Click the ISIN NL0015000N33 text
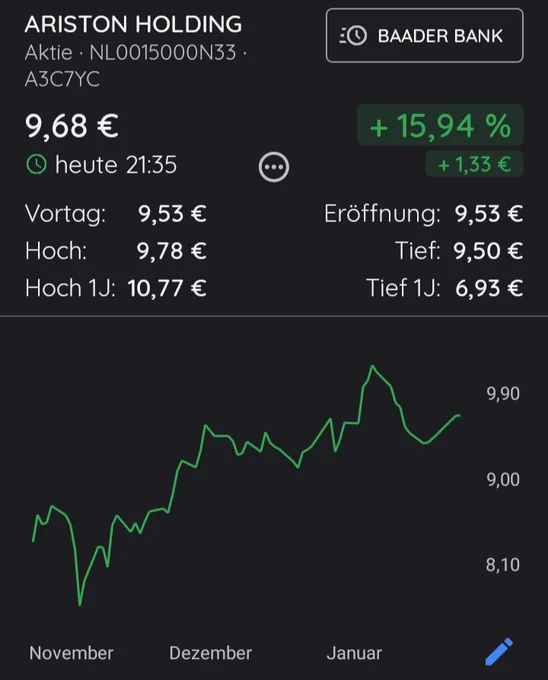This screenshot has width=548, height=680. 163,53
